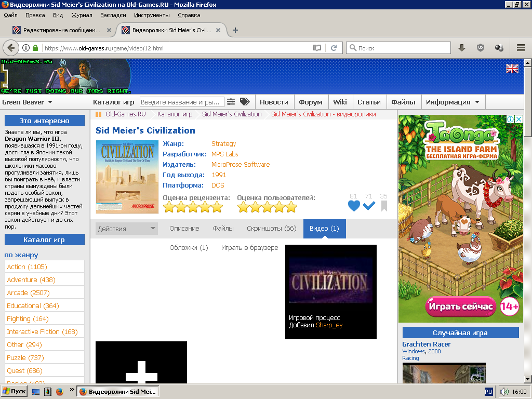Viewport: 532px width, 399px height.
Task: Open the Действия actions dropdown
Action: click(x=127, y=229)
